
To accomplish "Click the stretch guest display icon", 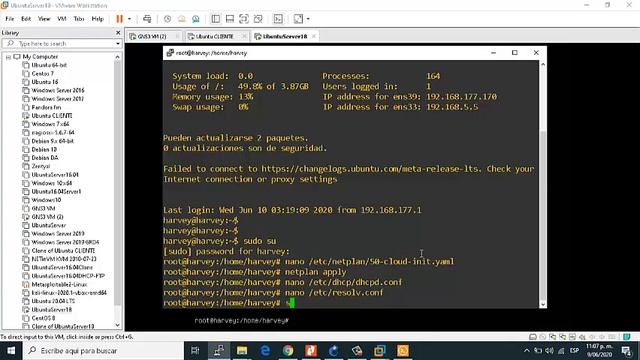I will (298, 19).
